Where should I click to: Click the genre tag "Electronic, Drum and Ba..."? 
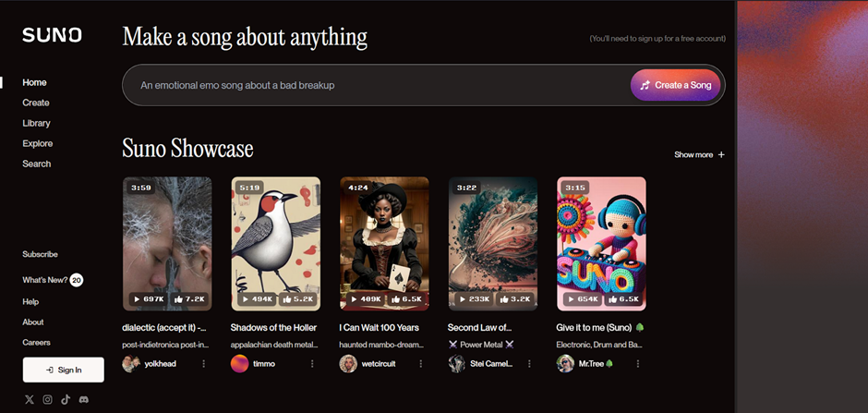[x=599, y=345]
